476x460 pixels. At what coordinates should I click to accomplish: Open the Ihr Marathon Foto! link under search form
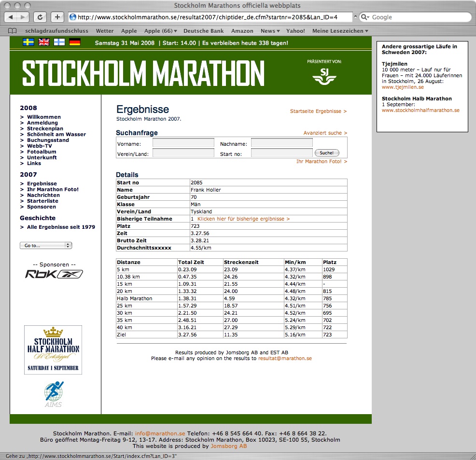tap(322, 161)
